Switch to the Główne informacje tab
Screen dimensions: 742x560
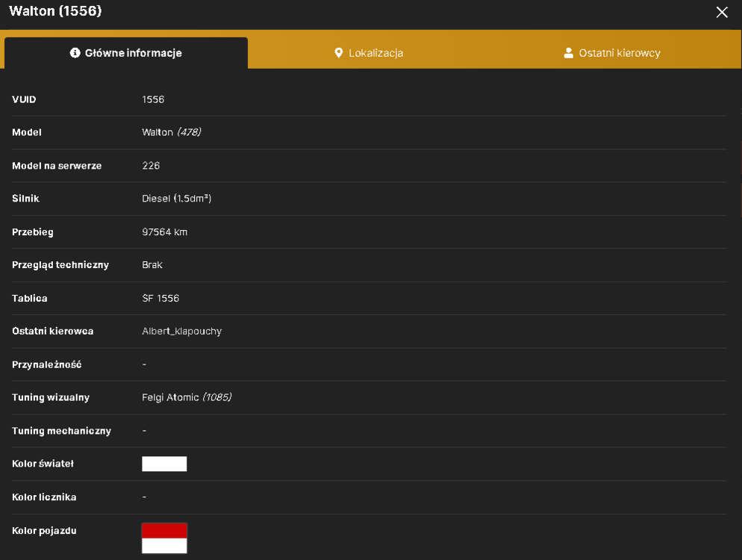click(x=126, y=53)
